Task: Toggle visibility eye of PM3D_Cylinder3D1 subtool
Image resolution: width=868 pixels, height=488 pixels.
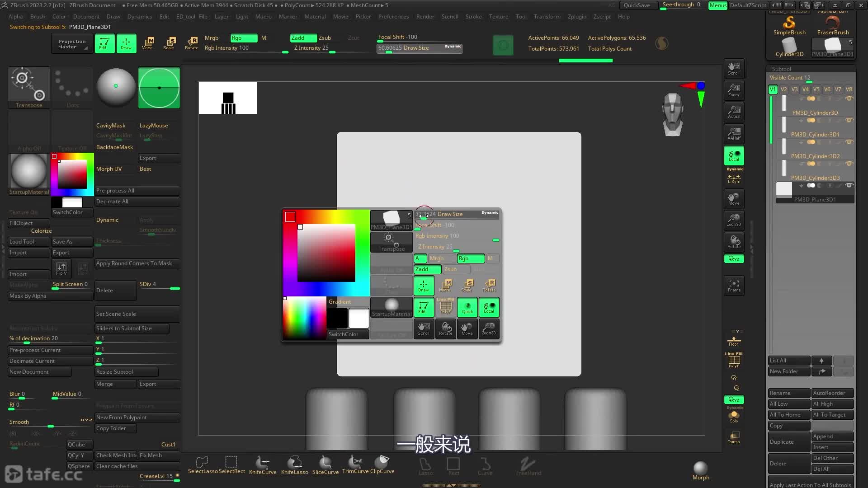Action: tap(849, 120)
